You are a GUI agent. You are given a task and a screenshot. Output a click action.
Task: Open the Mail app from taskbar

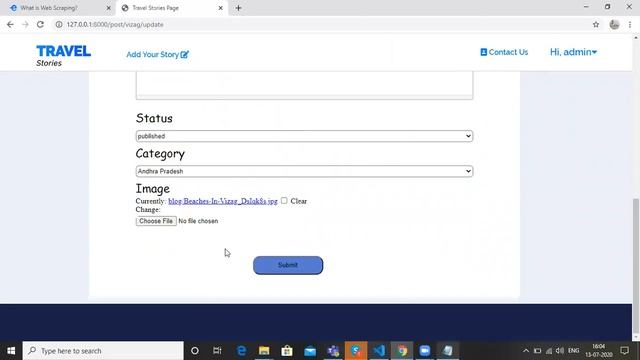(x=310, y=351)
